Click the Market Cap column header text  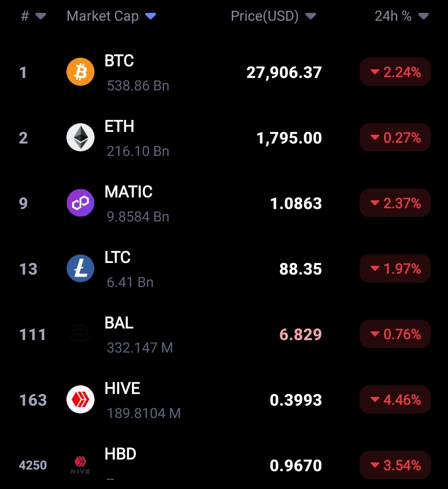[102, 16]
